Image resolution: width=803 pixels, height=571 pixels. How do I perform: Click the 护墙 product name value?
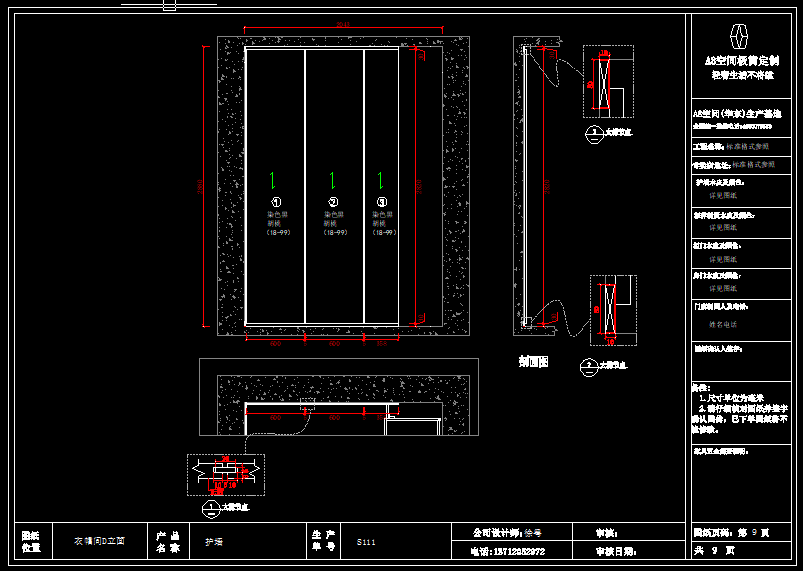click(214, 542)
